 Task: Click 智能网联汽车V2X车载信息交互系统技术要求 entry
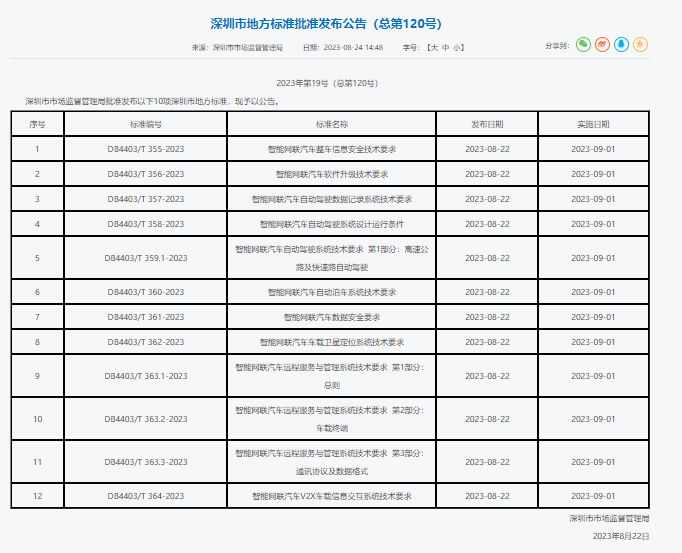pos(331,496)
